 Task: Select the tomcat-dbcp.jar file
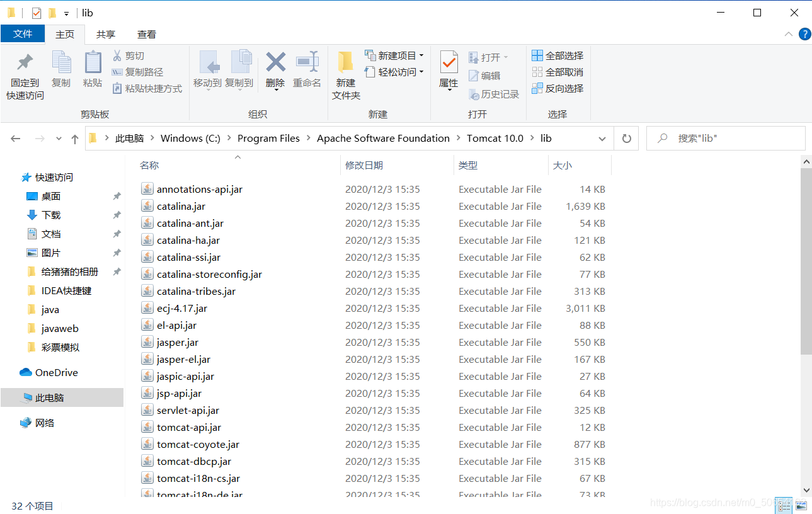[194, 461]
